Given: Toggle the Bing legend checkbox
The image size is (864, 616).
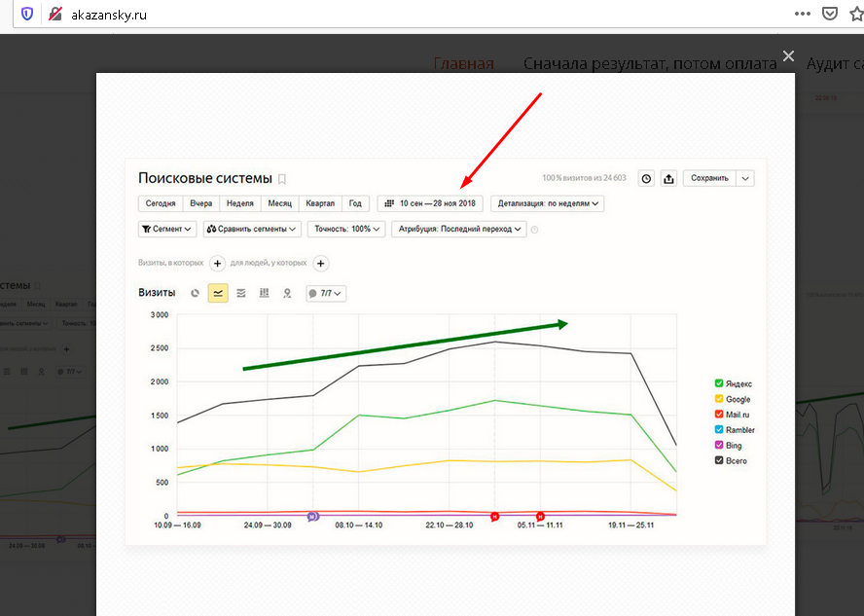Looking at the screenshot, I should point(719,445).
